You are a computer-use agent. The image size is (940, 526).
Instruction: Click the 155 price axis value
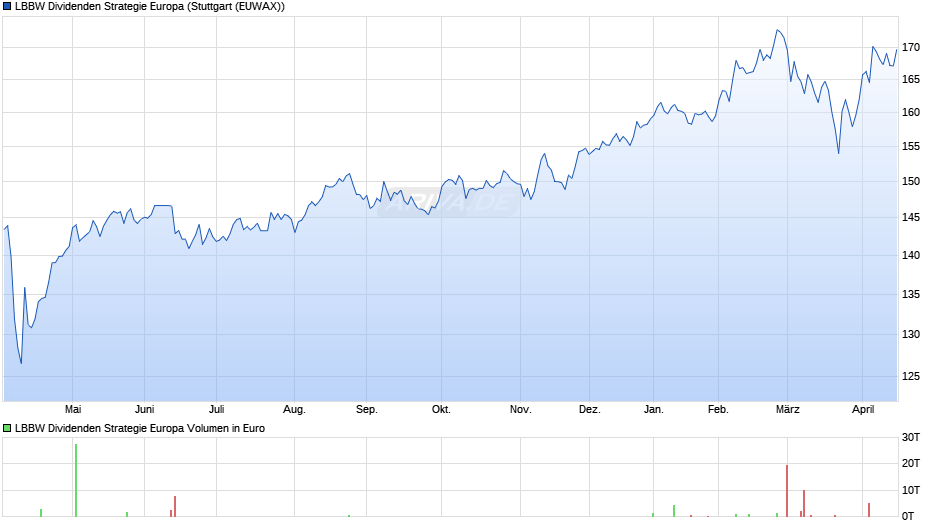tap(911, 146)
